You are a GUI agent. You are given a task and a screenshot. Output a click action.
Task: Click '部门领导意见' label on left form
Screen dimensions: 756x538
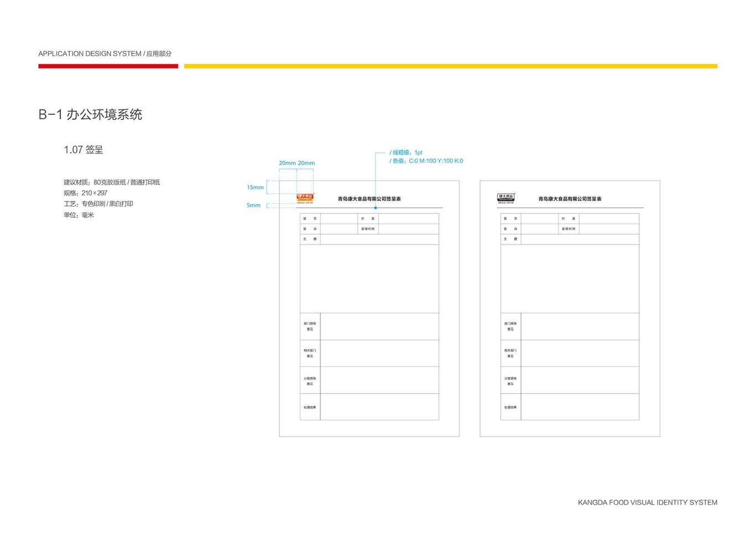coord(310,327)
